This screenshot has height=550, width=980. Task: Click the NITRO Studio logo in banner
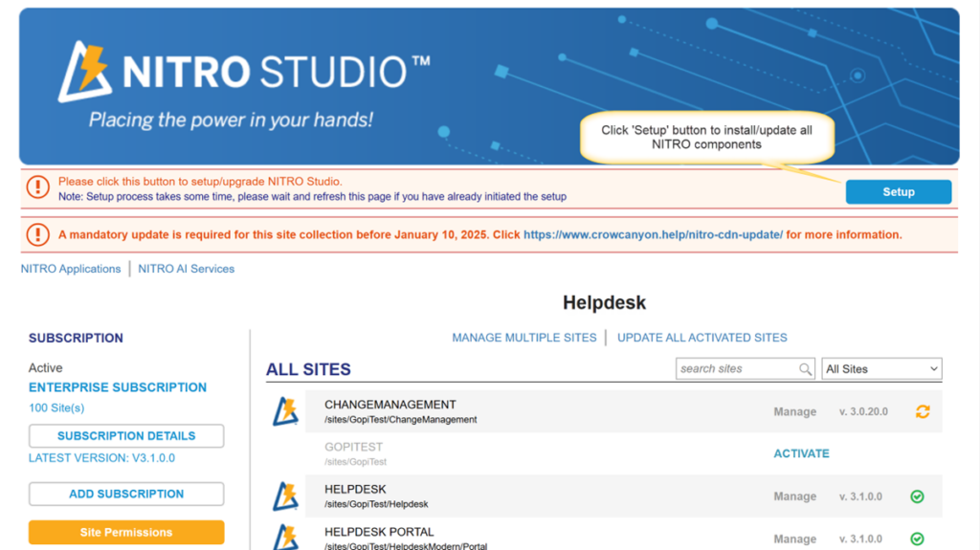pyautogui.click(x=244, y=71)
